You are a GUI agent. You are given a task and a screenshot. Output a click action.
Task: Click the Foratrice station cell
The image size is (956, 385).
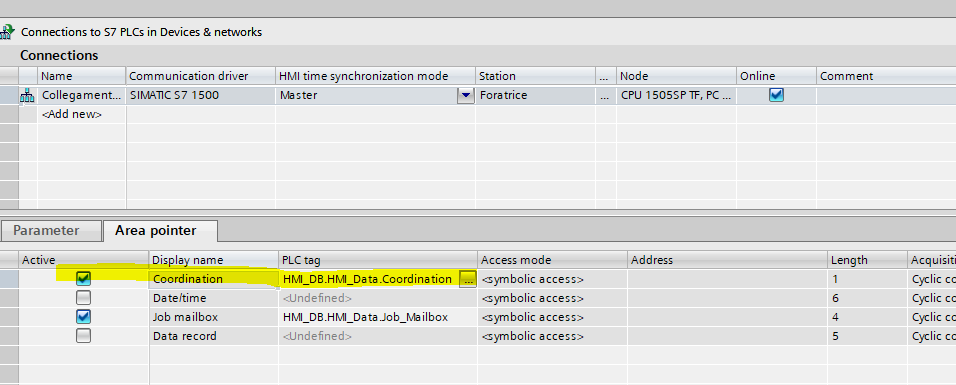click(x=535, y=95)
